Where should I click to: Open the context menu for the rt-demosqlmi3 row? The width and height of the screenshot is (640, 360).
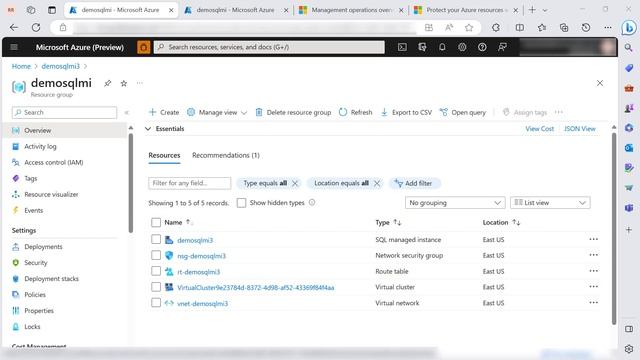tap(593, 271)
